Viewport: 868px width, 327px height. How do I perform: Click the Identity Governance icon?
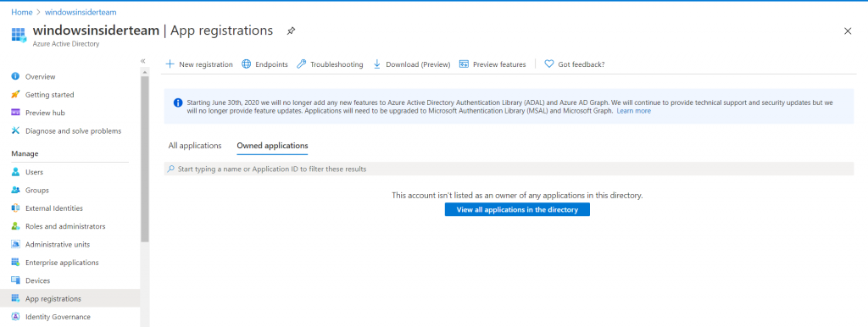click(15, 317)
